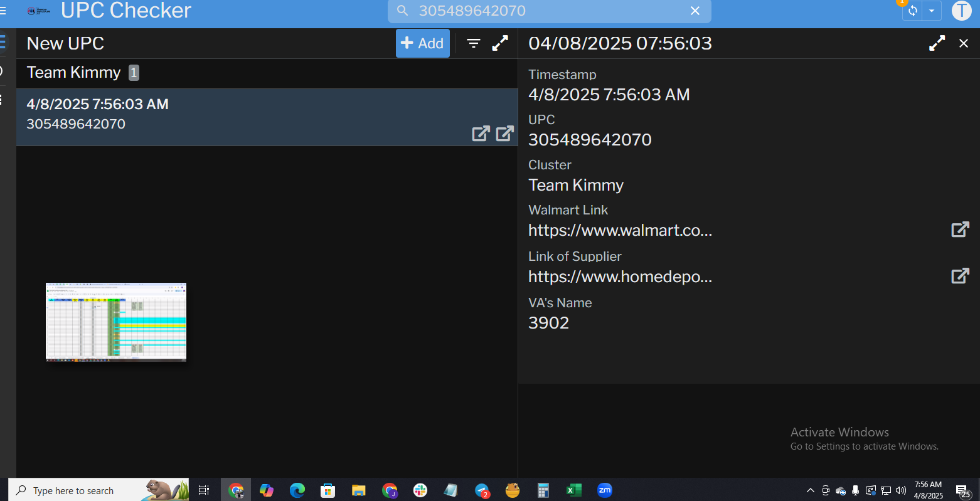Close the record detail panel
The width and height of the screenshot is (980, 501).
[964, 43]
